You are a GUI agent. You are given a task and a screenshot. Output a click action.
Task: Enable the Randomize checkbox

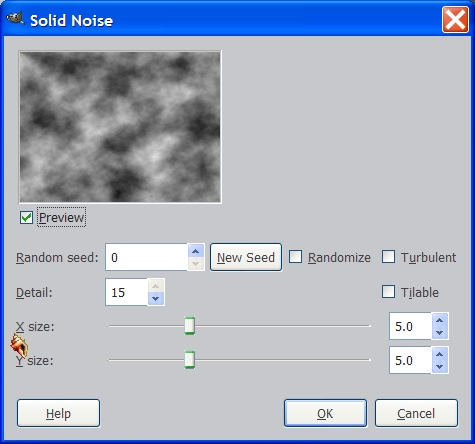click(x=295, y=257)
